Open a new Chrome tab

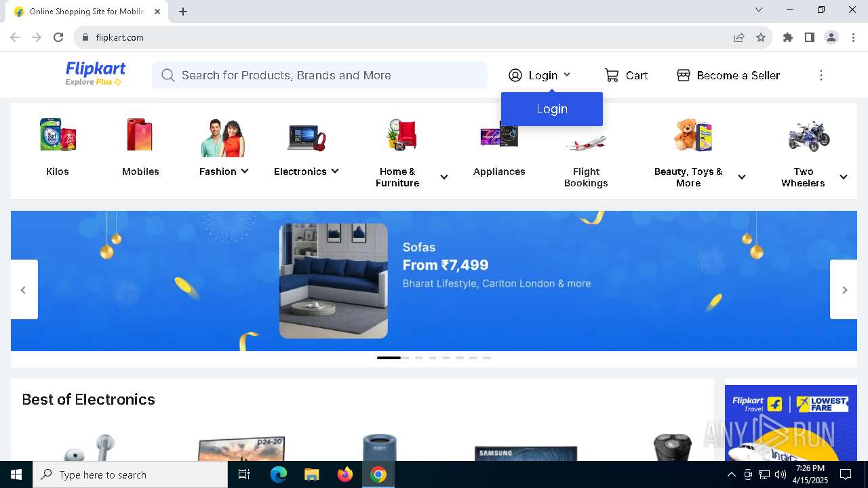point(183,11)
